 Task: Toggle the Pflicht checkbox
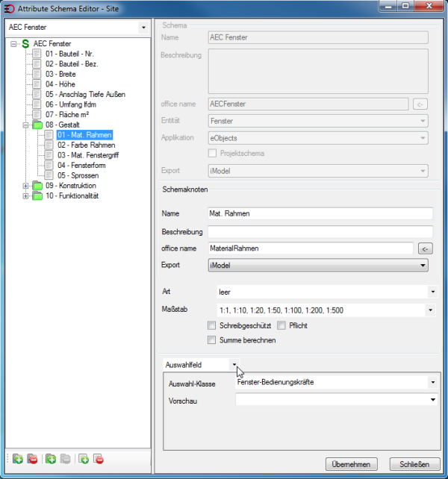pyautogui.click(x=281, y=325)
